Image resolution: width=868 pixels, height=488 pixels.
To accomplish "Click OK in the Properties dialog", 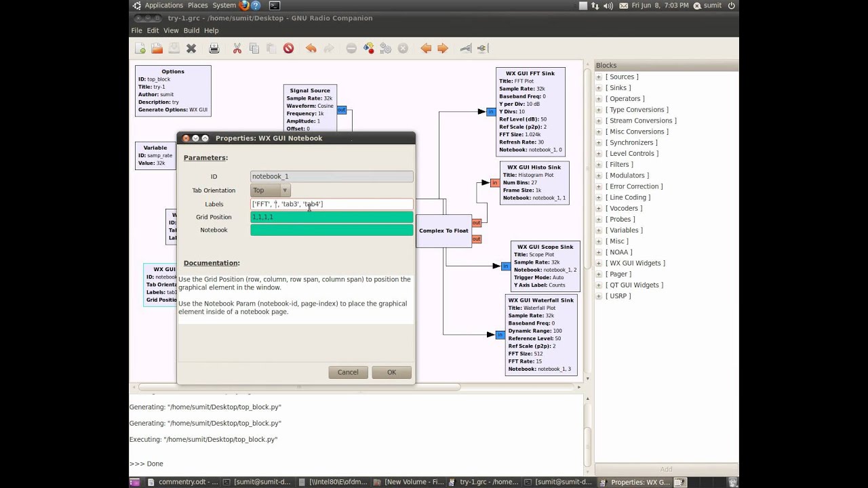I will pyautogui.click(x=391, y=372).
